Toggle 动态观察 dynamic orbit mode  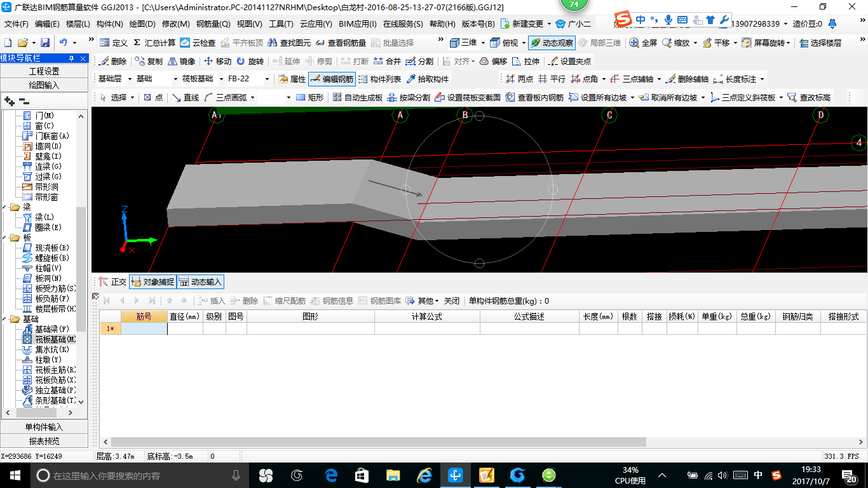point(551,43)
